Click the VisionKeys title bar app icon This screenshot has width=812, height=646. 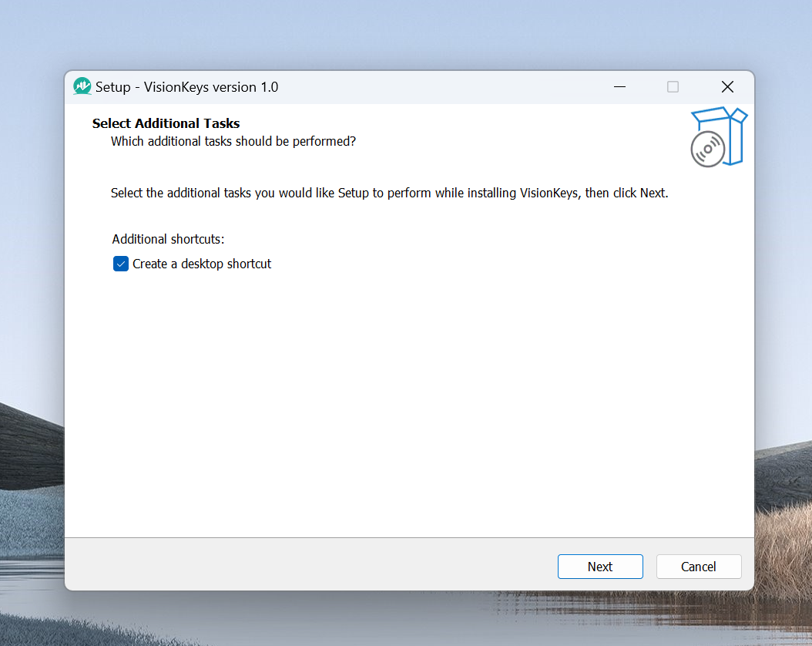click(82, 86)
